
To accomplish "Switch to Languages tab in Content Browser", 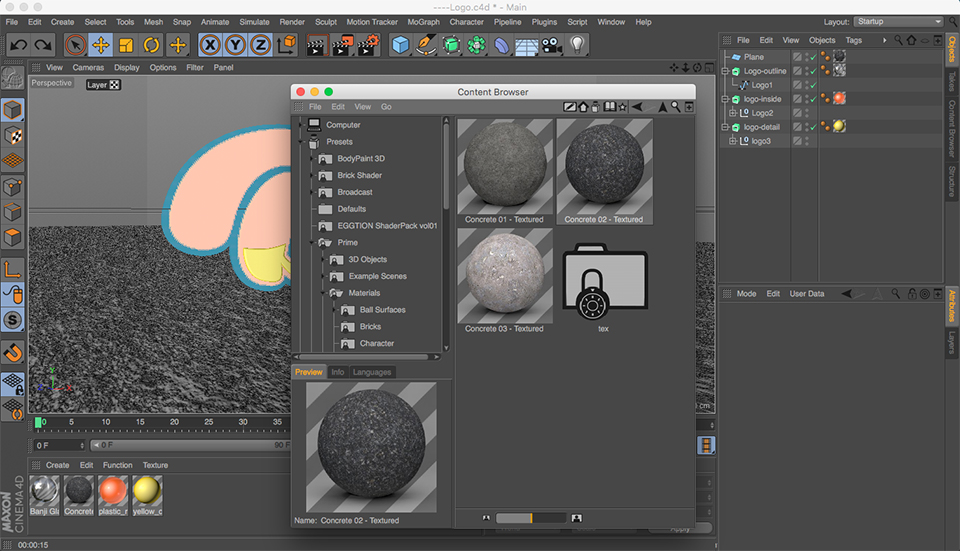I will 372,372.
